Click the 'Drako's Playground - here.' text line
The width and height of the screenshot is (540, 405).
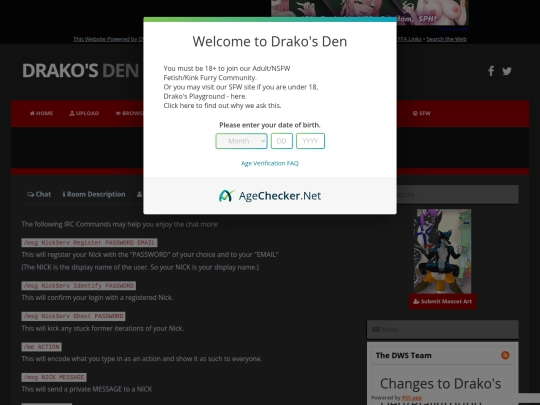[x=205, y=96]
